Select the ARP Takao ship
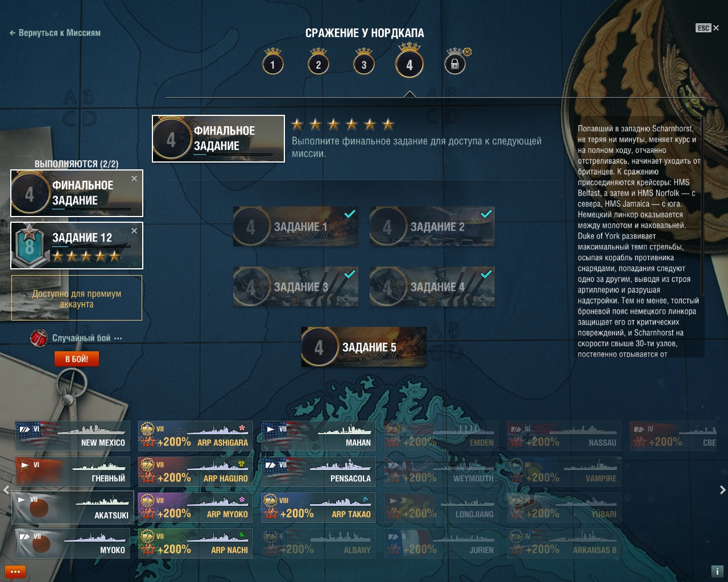This screenshot has height=582, width=728. coord(318,508)
